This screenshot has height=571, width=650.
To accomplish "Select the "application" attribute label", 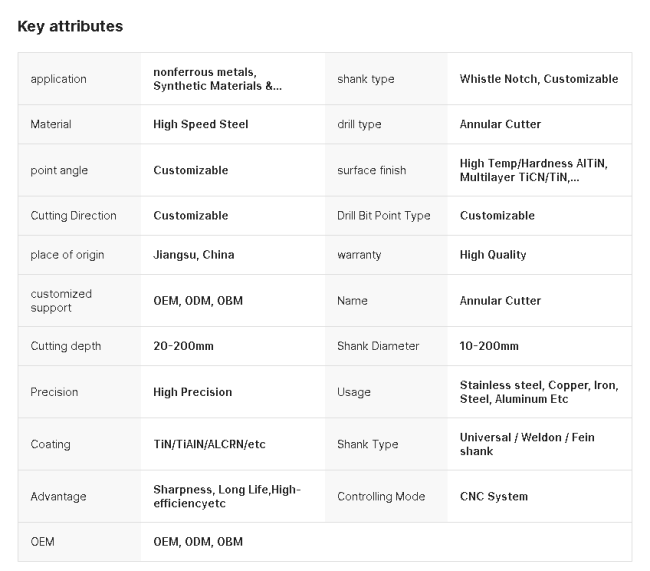I will (x=58, y=79).
